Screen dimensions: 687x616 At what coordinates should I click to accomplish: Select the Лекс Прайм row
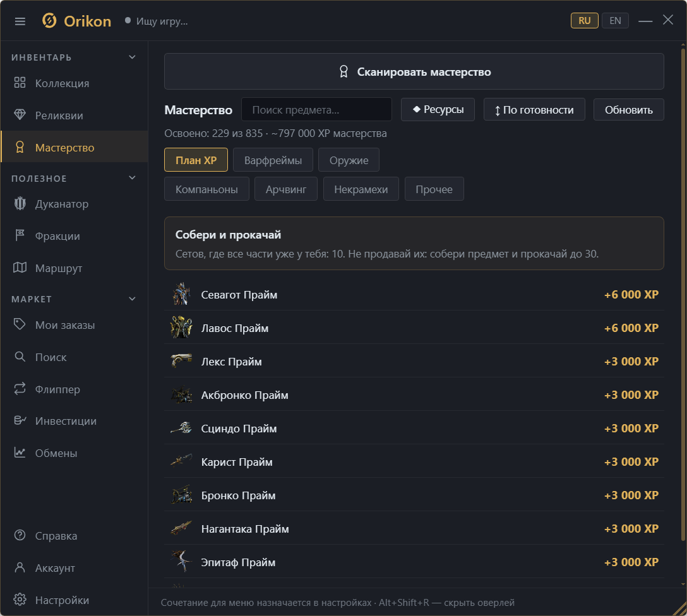[x=414, y=361]
